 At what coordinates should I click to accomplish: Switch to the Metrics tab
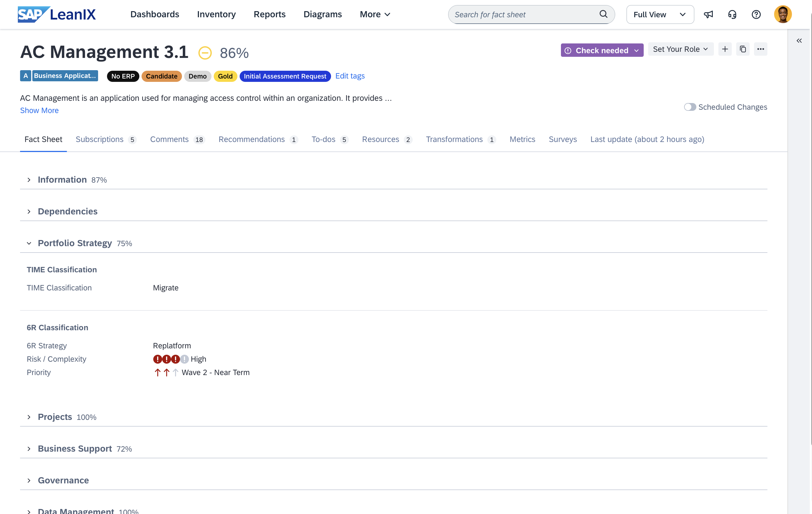tap(522, 139)
